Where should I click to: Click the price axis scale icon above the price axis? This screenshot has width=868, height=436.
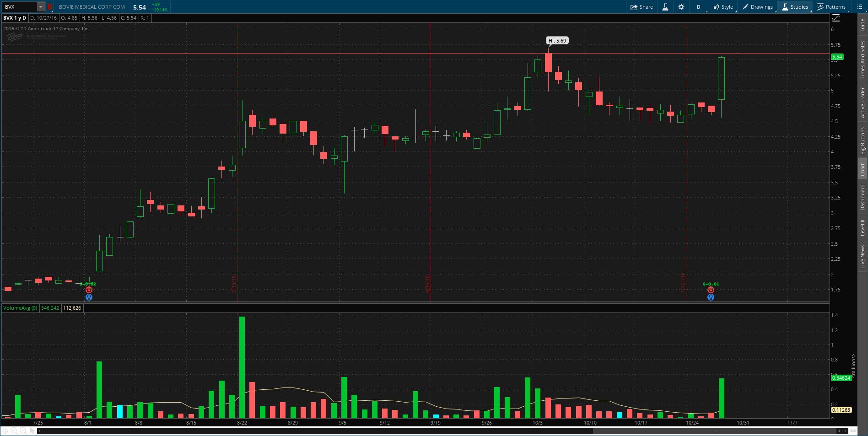point(836,18)
